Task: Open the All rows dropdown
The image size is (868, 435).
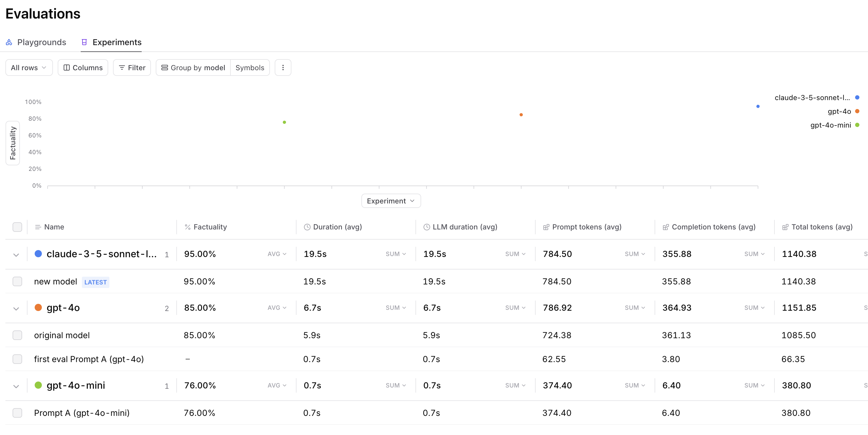Action: click(29, 68)
